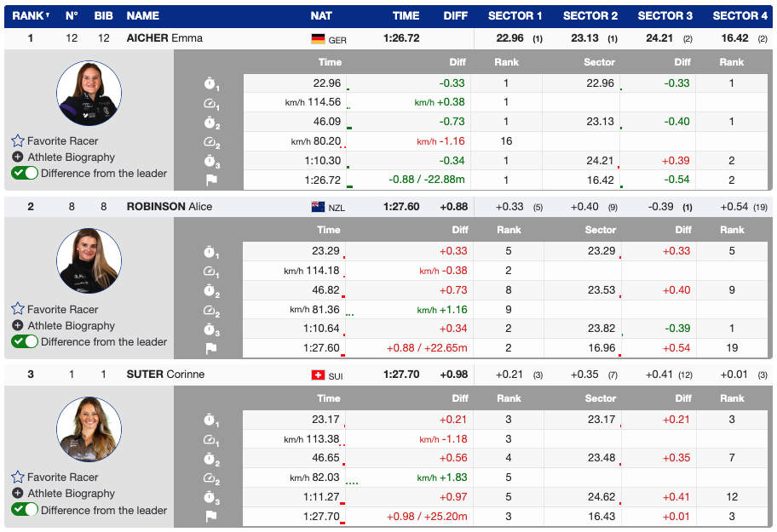This screenshot has width=777, height=532.
Task: Click Switzerland flag icon beside SUI
Action: [318, 375]
